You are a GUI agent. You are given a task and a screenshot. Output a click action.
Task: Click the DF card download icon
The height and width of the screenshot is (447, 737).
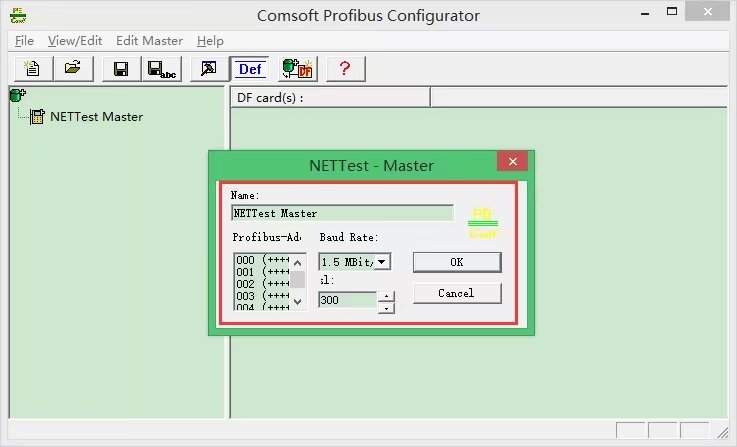pos(298,69)
